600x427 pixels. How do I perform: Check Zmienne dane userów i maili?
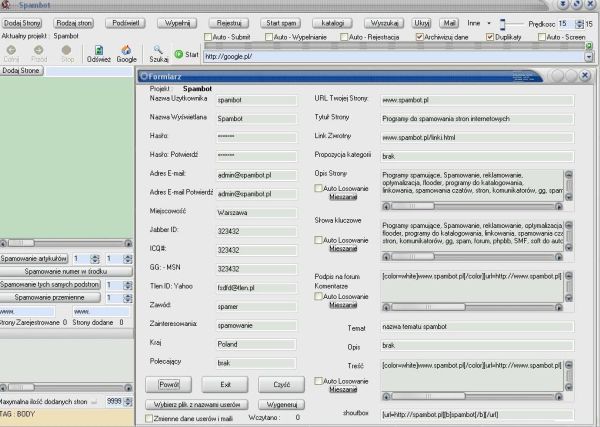coord(149,418)
